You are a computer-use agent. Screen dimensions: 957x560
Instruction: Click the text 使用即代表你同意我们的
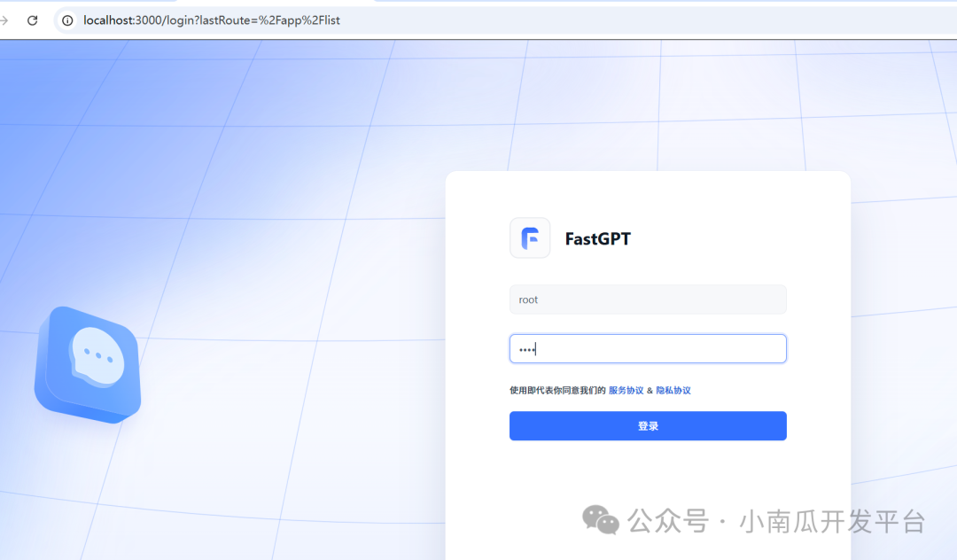tap(557, 391)
